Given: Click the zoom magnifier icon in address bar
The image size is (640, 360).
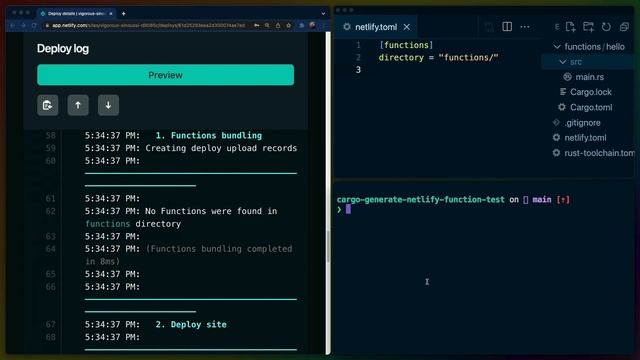Looking at the screenshot, I should [x=267, y=25].
